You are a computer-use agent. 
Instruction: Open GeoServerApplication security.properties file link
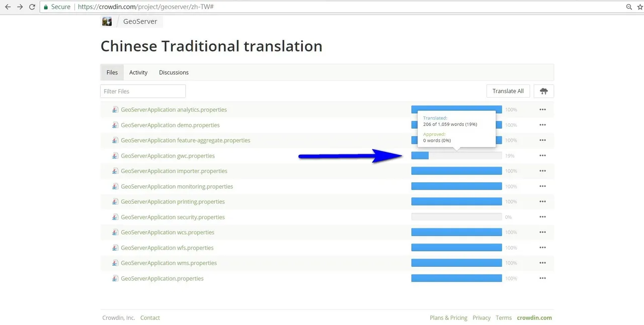click(173, 217)
